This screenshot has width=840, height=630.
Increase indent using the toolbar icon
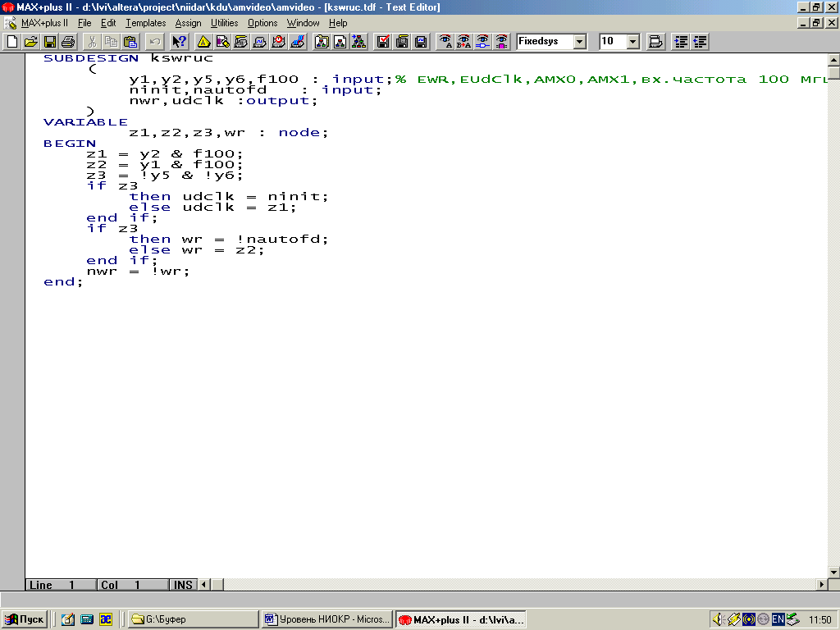pyautogui.click(x=681, y=41)
